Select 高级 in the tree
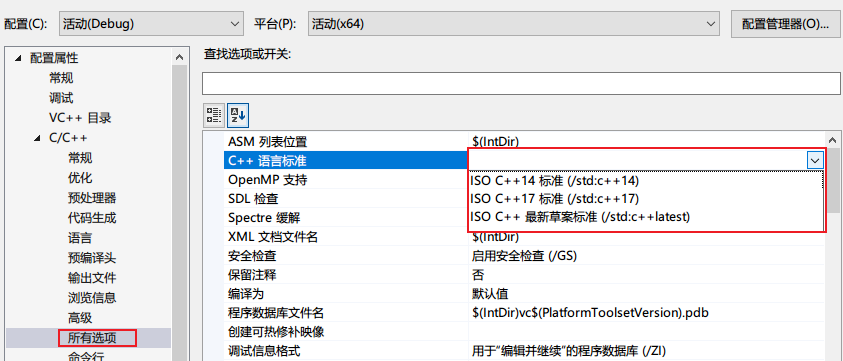This screenshot has width=843, height=361. click(x=80, y=317)
